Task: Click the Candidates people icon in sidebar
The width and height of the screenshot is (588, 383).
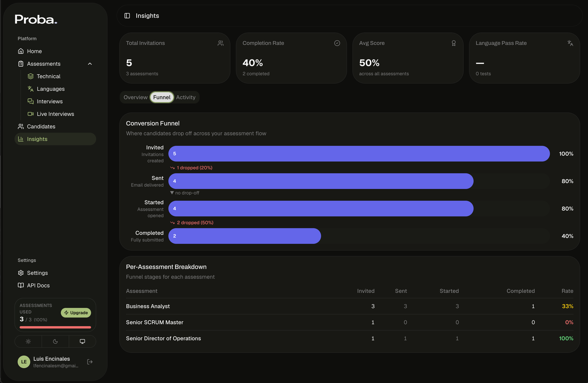Action: point(21,127)
